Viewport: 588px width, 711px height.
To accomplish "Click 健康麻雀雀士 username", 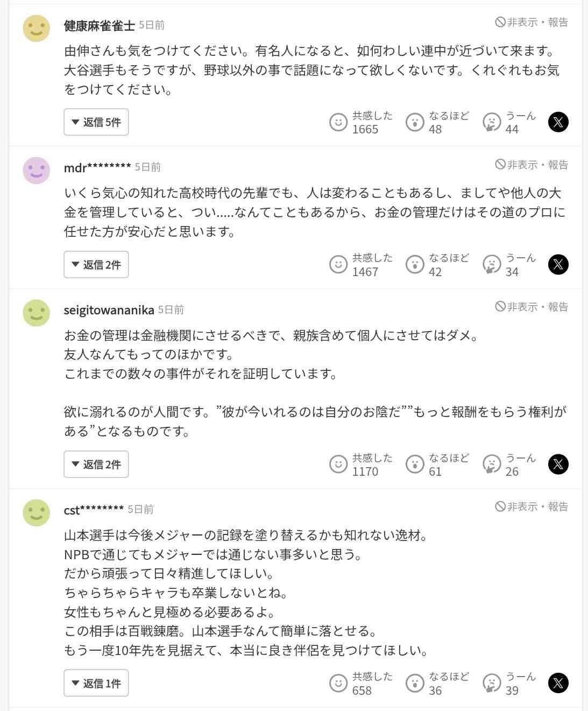I will tap(99, 25).
